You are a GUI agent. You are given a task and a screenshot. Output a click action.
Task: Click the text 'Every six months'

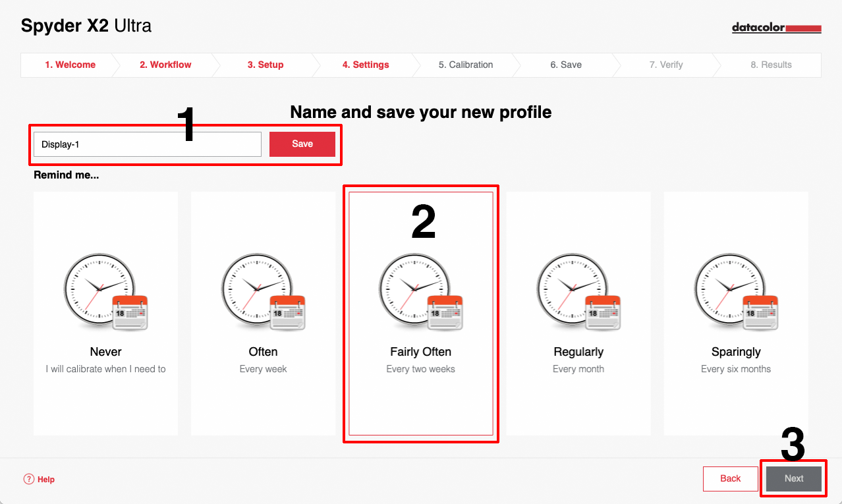click(736, 369)
